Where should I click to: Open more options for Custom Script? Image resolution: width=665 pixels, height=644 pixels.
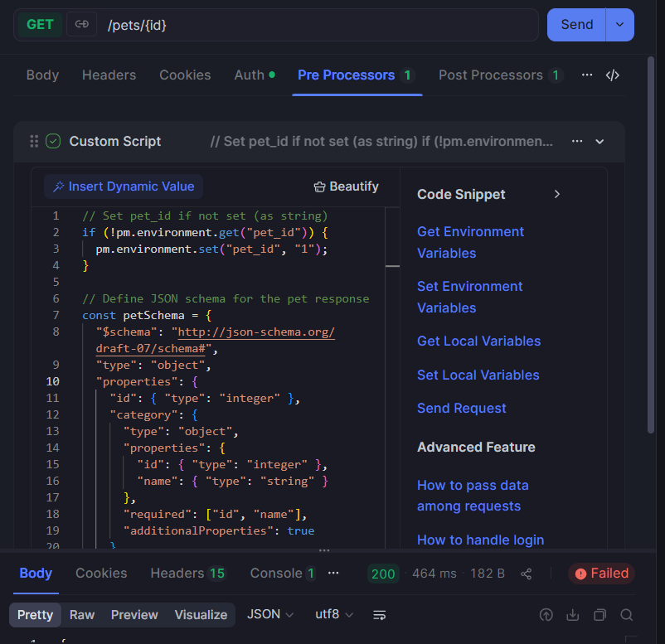pyautogui.click(x=577, y=141)
